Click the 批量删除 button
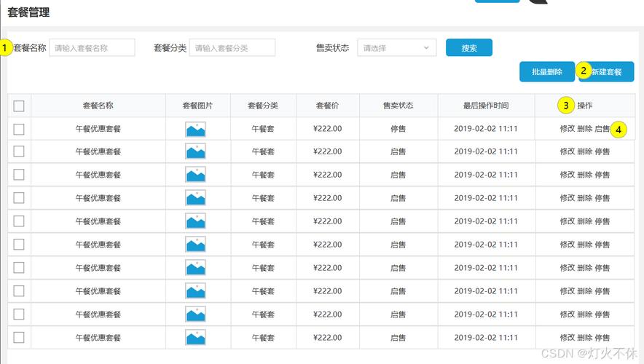Image resolution: width=644 pixels, height=364 pixels. (x=546, y=72)
